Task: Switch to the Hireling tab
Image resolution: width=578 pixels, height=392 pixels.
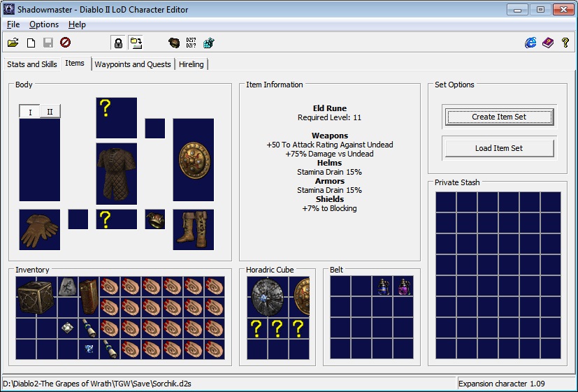Action: (x=192, y=64)
